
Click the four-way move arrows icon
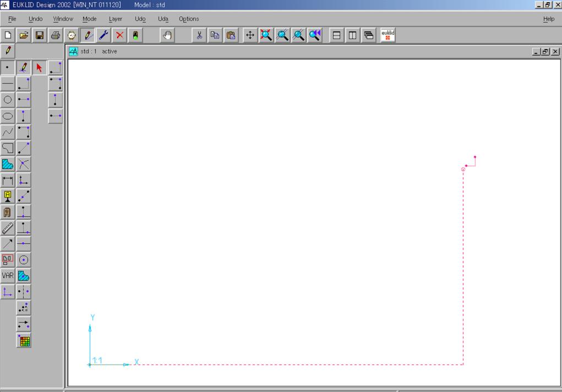click(x=250, y=35)
